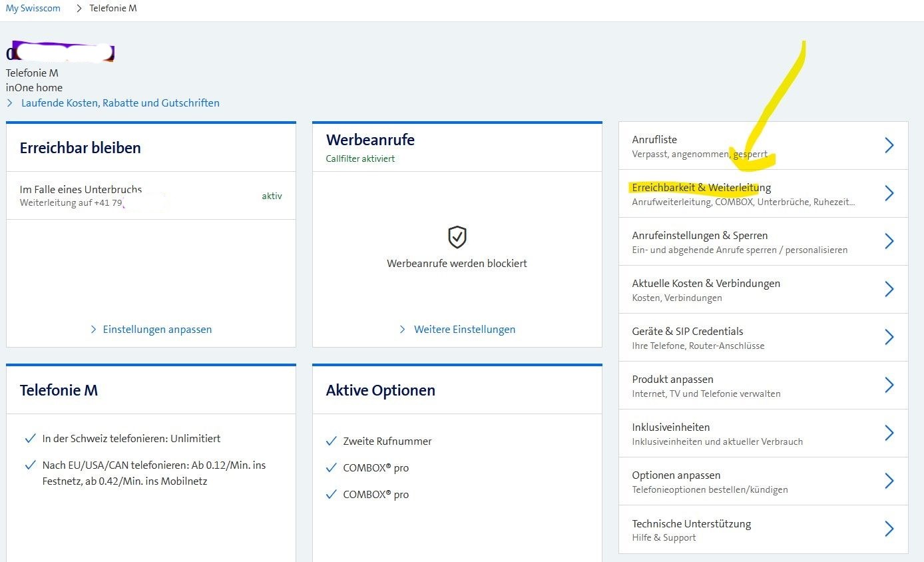
Task: Open Technische Unterstützung arrow
Action: [889, 529]
